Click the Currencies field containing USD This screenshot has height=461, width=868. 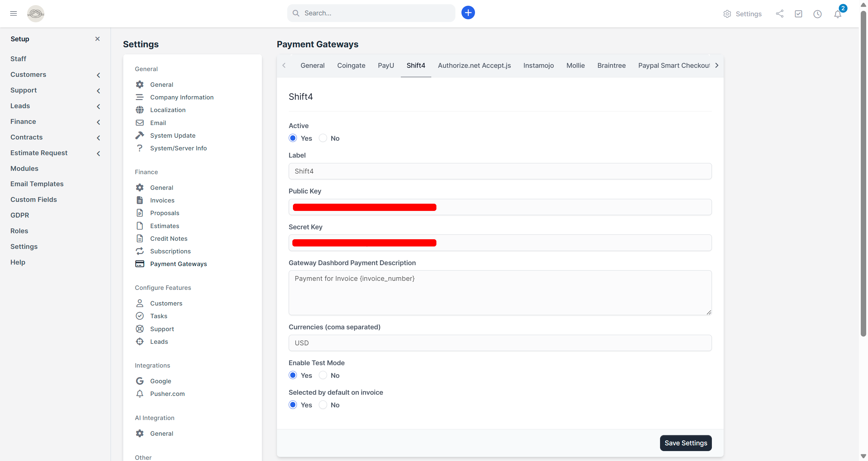click(x=500, y=343)
